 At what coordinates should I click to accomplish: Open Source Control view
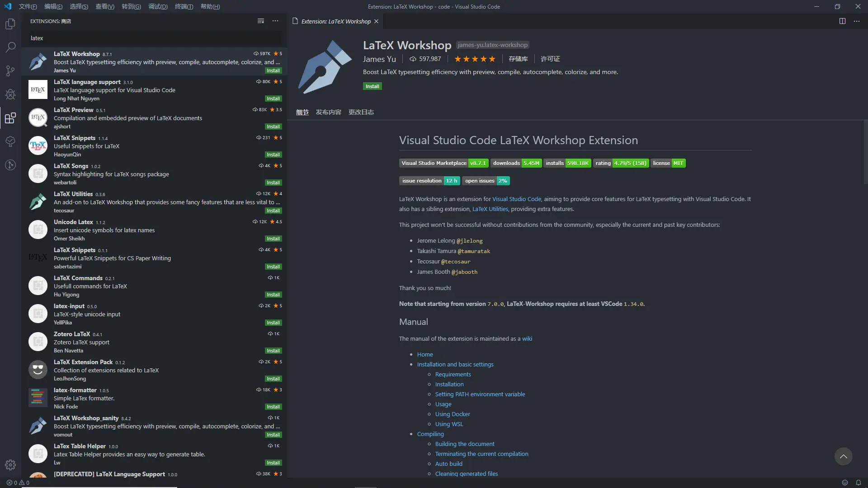tap(10, 71)
